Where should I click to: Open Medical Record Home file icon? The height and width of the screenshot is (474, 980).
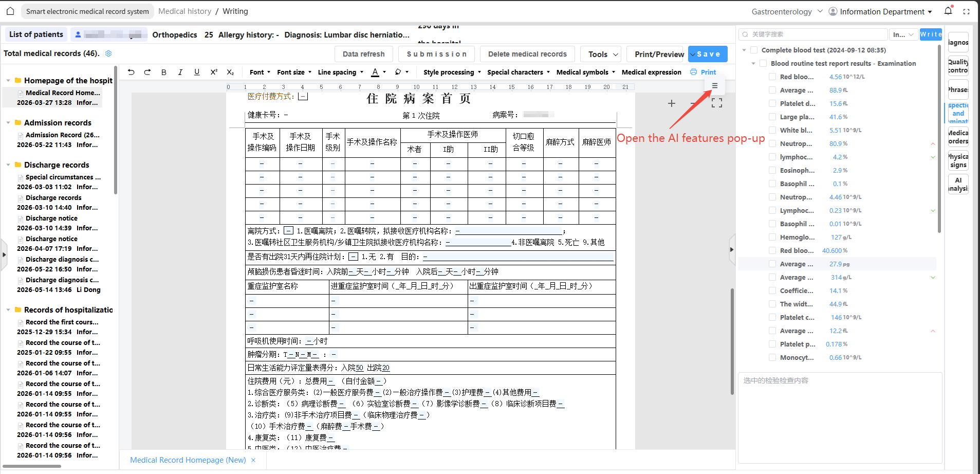click(x=21, y=93)
